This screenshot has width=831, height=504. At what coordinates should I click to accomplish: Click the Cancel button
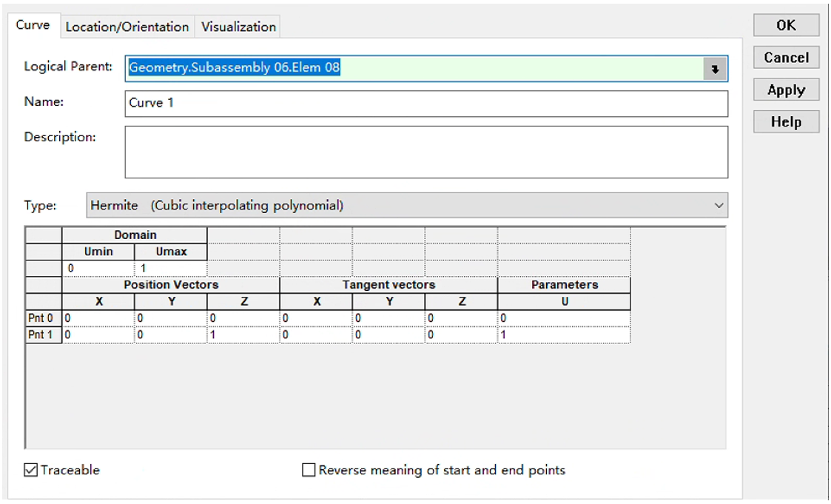[786, 58]
